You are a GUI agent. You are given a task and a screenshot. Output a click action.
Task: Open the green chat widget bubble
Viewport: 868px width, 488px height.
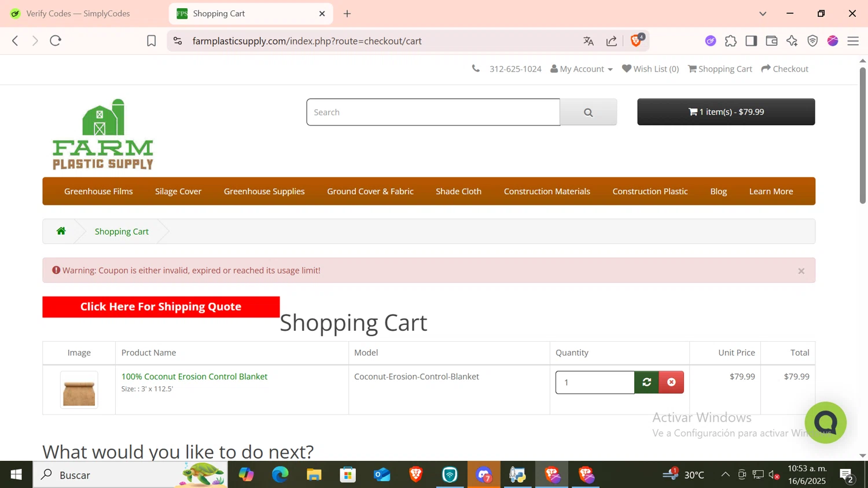pos(826,423)
